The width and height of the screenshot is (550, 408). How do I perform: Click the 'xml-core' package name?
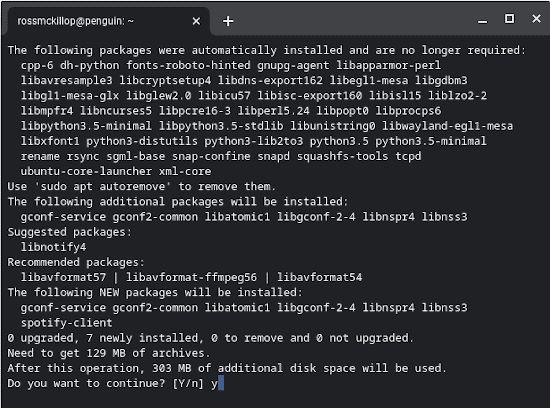185,171
